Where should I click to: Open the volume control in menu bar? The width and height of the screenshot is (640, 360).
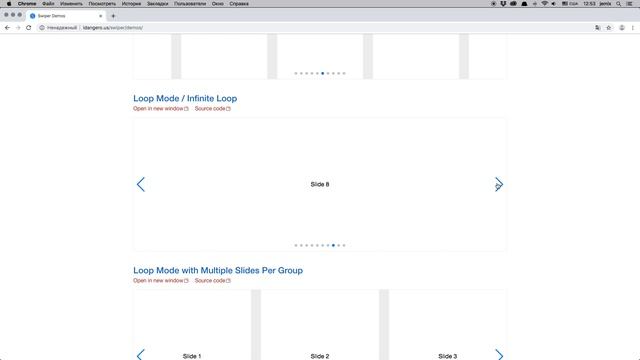pos(554,4)
